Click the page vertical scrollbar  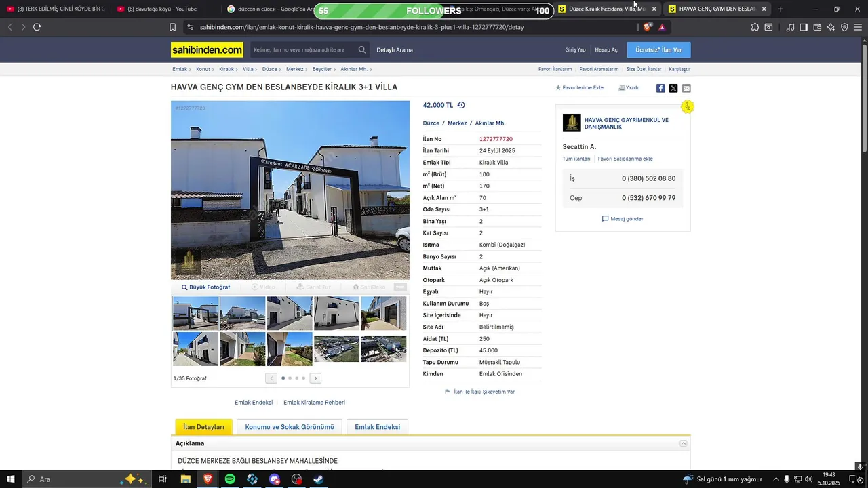tap(864, 254)
